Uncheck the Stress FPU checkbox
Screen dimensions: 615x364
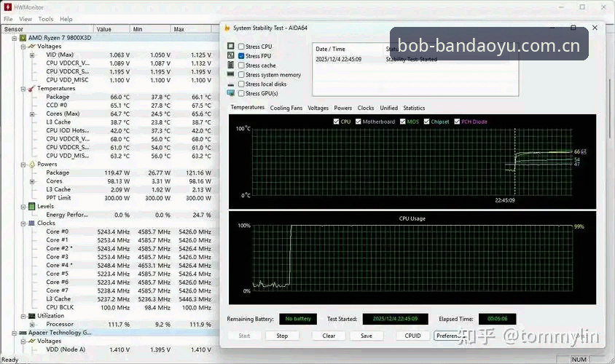(241, 56)
